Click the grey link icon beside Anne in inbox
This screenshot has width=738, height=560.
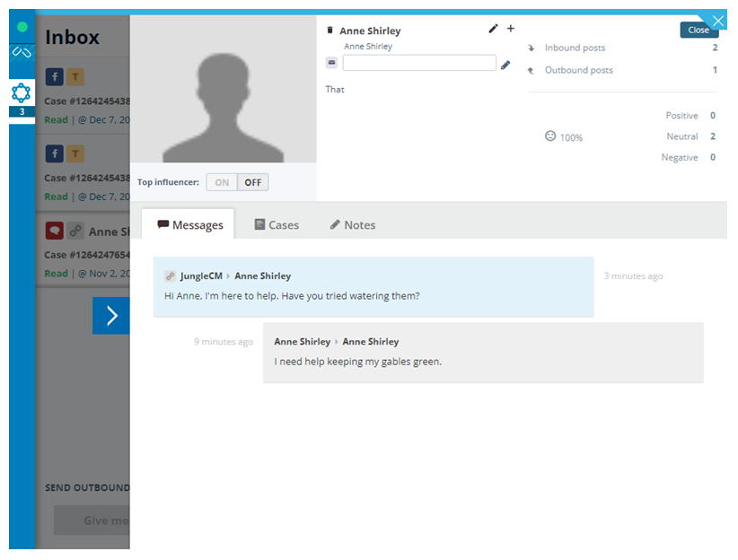click(75, 231)
